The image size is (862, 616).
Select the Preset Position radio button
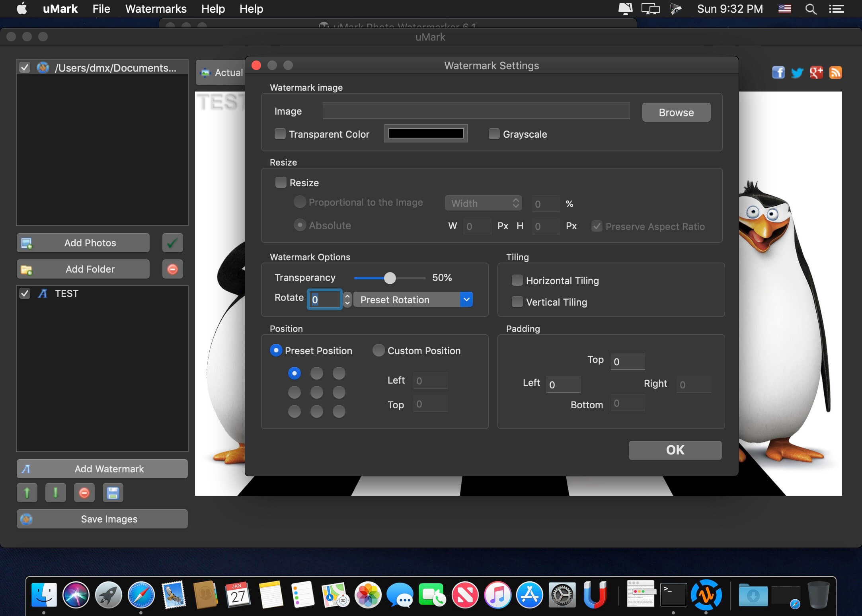coord(276,350)
